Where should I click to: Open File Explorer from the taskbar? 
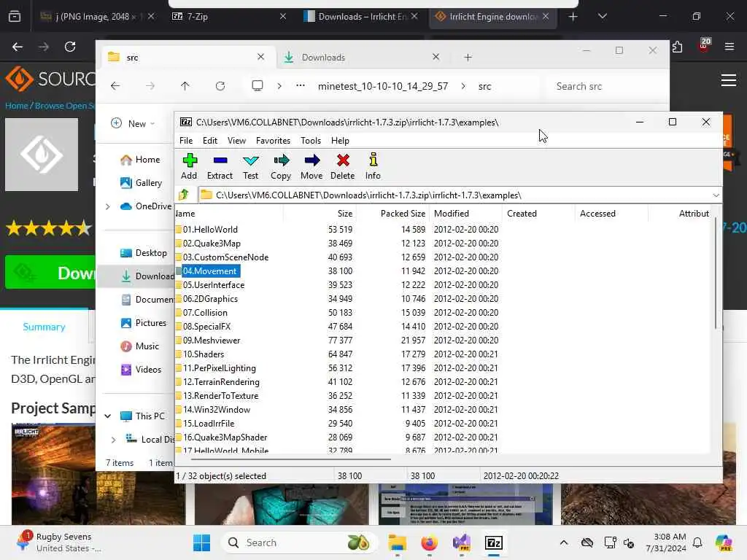click(397, 542)
